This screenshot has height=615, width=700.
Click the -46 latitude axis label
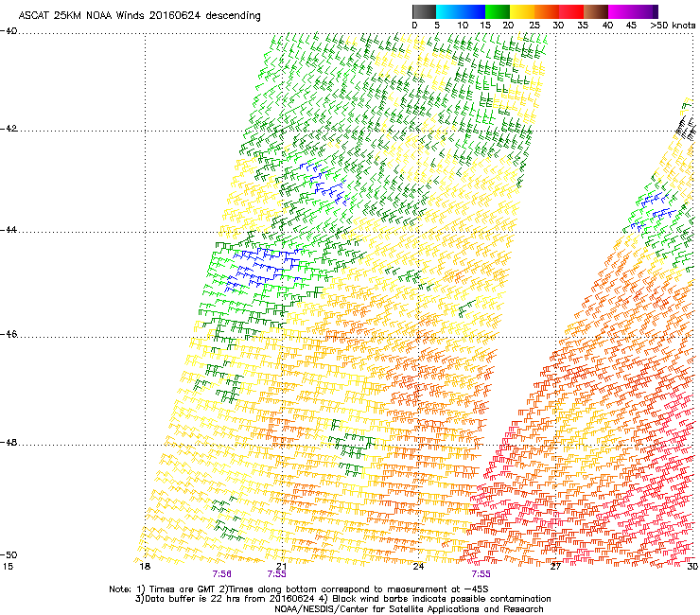(x=9, y=334)
